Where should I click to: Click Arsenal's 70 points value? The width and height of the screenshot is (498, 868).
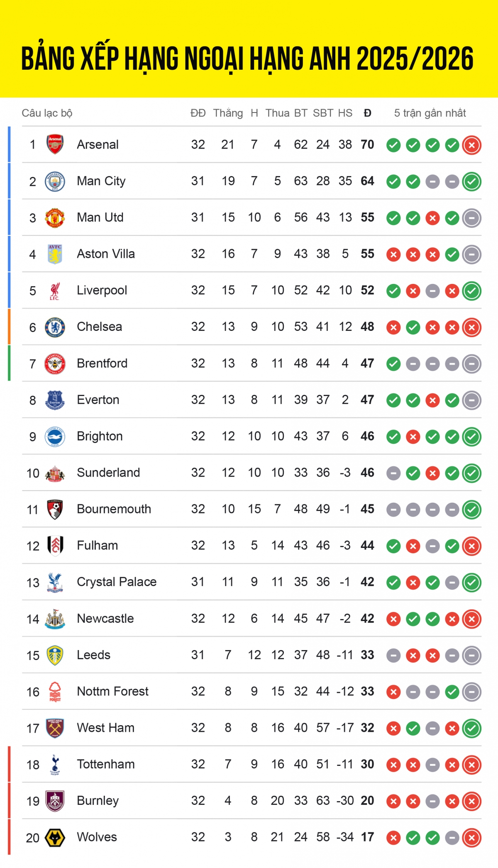tap(367, 144)
